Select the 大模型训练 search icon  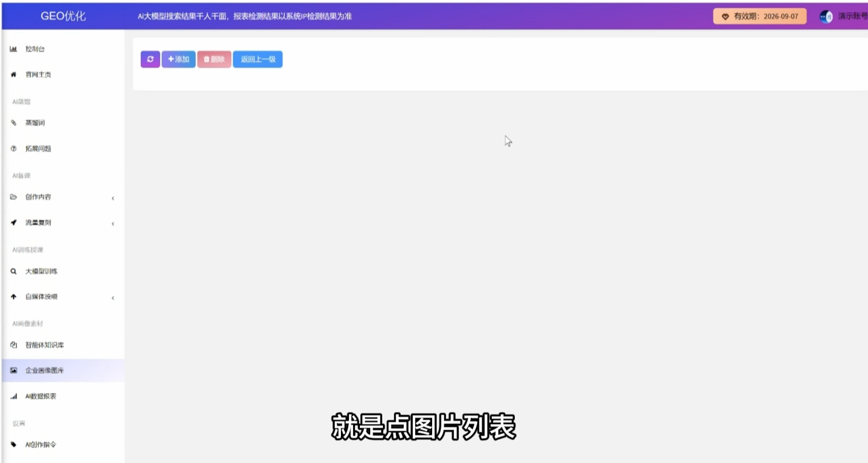pyautogui.click(x=13, y=271)
